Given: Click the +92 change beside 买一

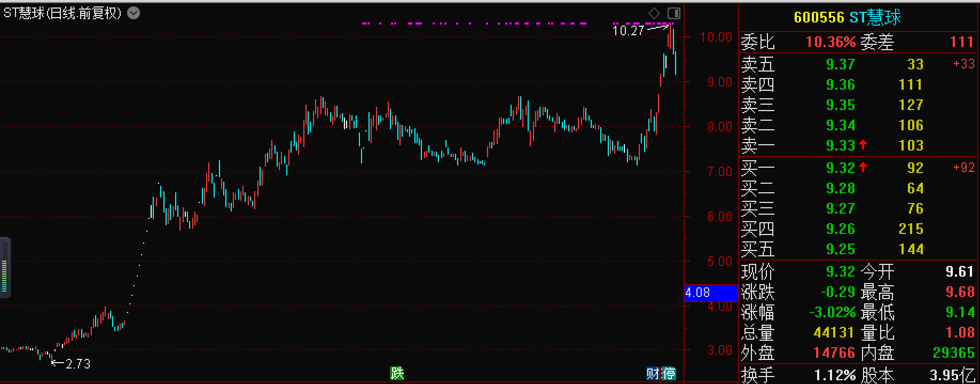Looking at the screenshot, I should [x=963, y=168].
